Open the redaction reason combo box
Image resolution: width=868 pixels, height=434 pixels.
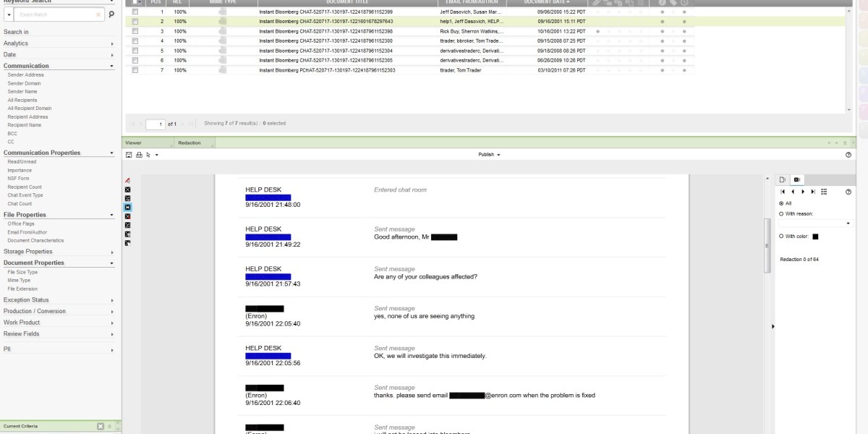pyautogui.click(x=815, y=224)
